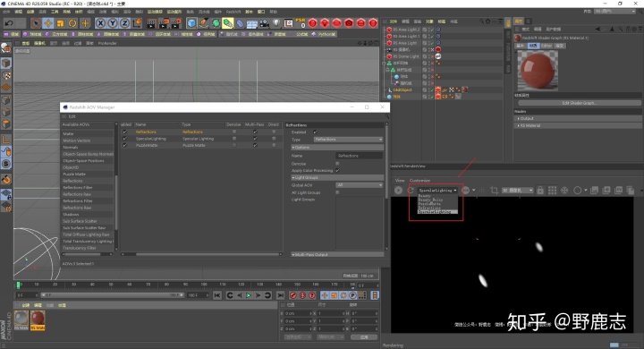
Task: Add a camera object from toolbar
Action: [x=264, y=23]
